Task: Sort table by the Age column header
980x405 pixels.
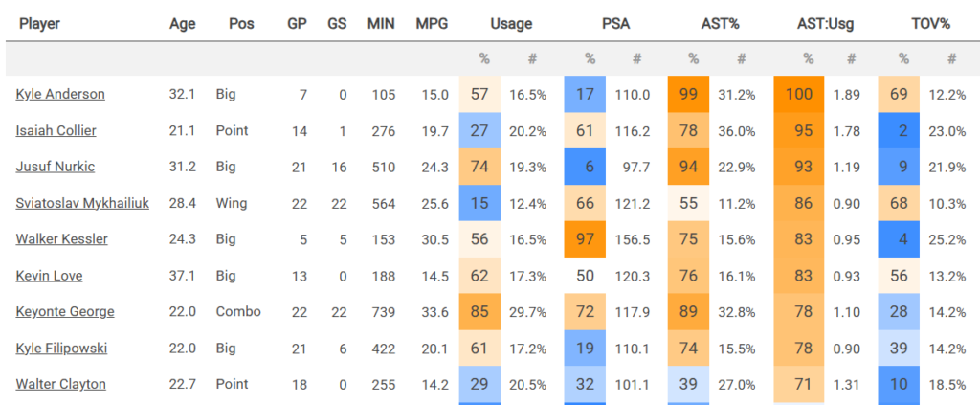Action: point(182,24)
